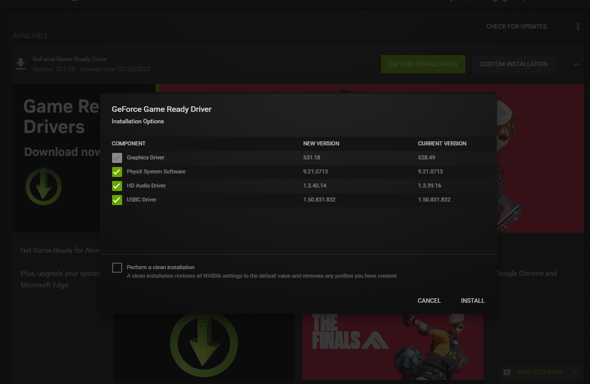Image resolution: width=590 pixels, height=384 pixels.
Task: Enable Perform a clean installation
Action: pos(117,268)
